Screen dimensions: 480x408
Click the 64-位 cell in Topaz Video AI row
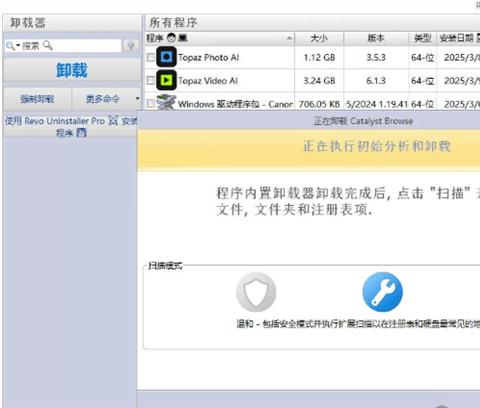pos(423,80)
